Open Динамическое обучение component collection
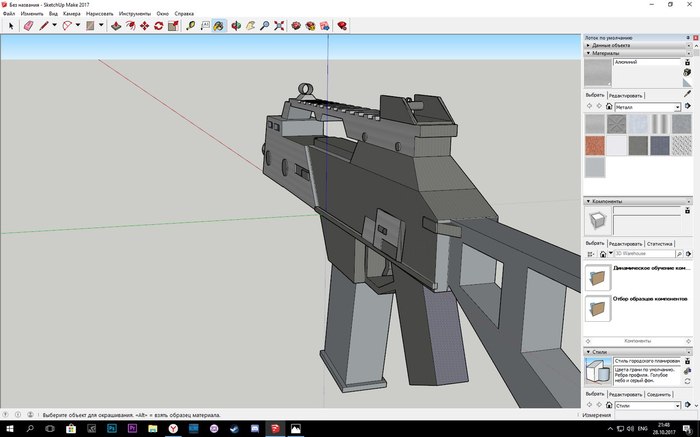700x437 pixels. (650, 269)
